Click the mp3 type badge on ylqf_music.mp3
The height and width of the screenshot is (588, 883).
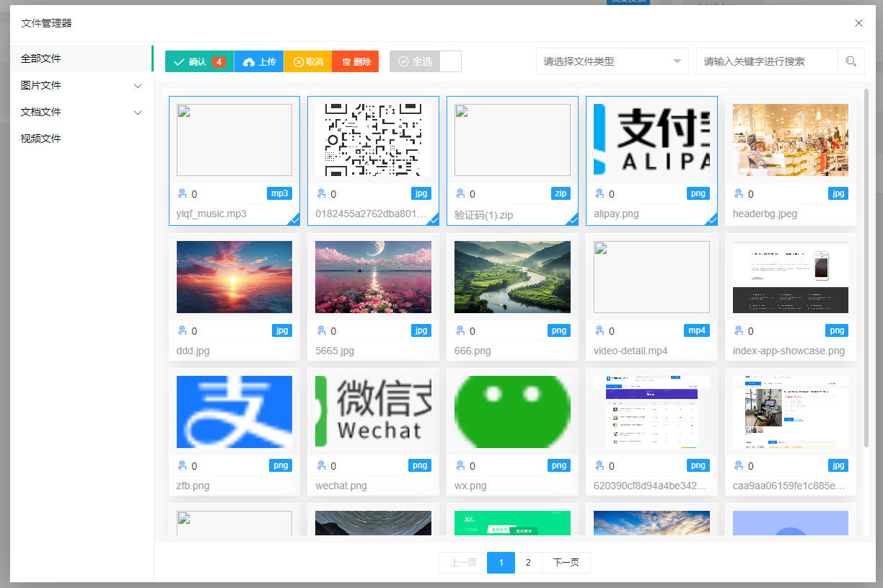[279, 193]
